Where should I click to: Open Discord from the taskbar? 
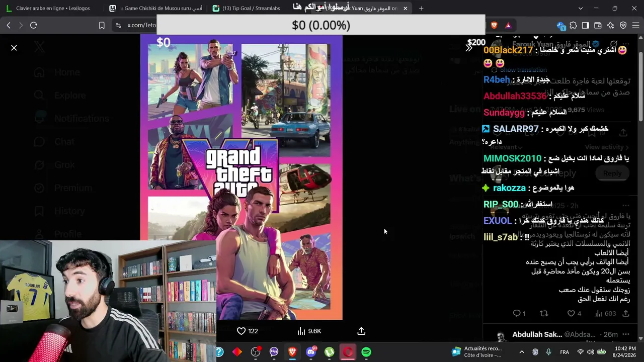pyautogui.click(x=311, y=352)
